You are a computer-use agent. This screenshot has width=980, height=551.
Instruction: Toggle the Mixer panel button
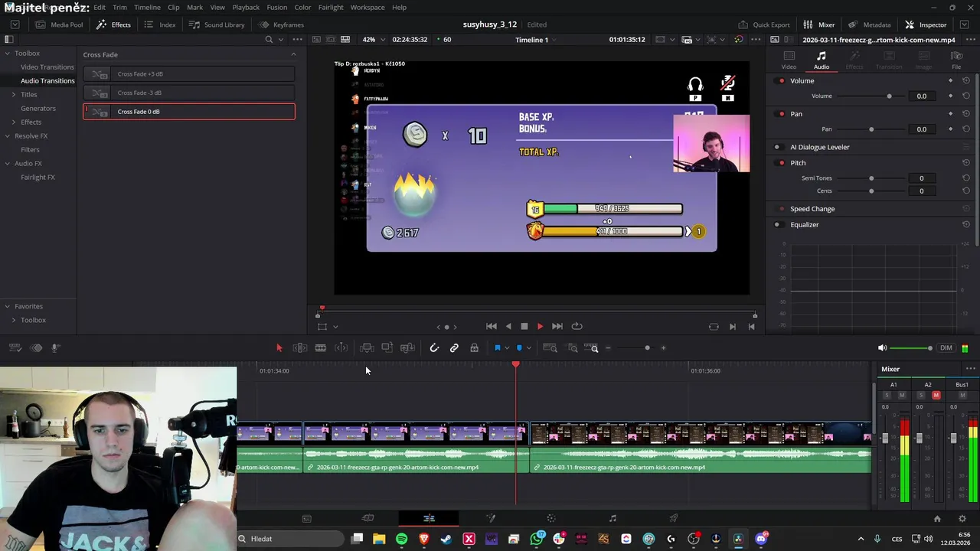click(819, 24)
